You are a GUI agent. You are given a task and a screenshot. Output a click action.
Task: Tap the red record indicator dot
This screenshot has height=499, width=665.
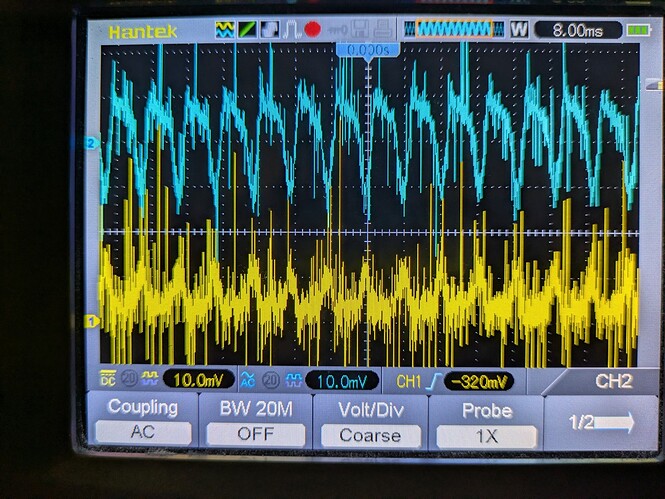pyautogui.click(x=313, y=30)
